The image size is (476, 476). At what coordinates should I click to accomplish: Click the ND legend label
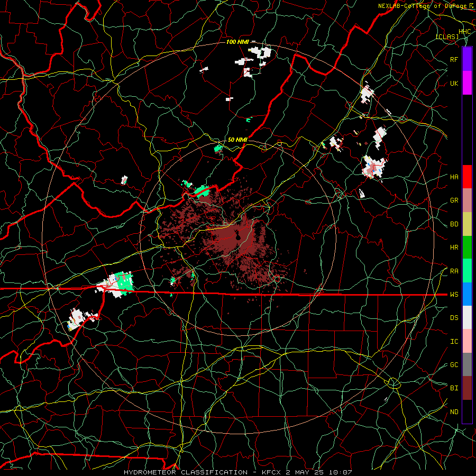454,412
